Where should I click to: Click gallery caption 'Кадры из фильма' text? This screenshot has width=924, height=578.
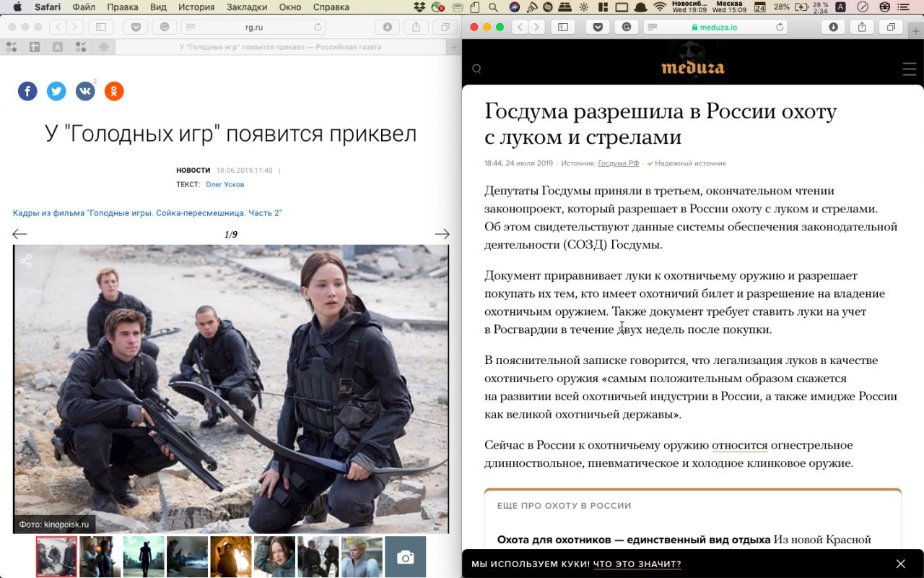147,213
